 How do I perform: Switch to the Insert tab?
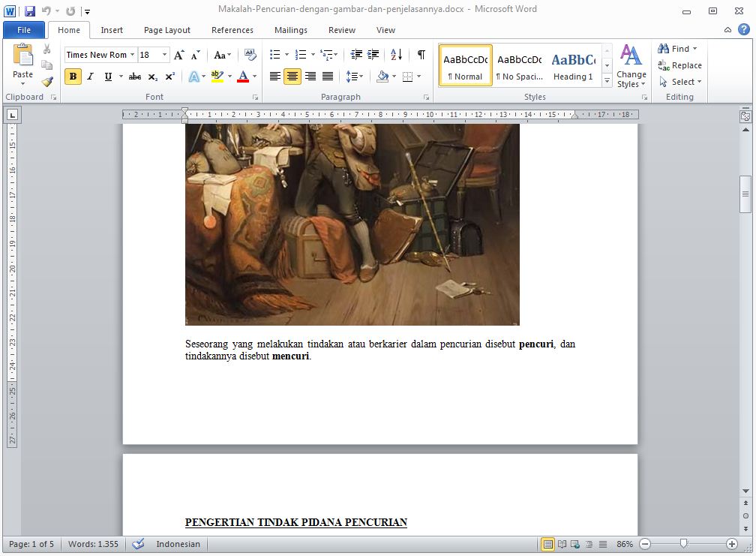[x=112, y=30]
